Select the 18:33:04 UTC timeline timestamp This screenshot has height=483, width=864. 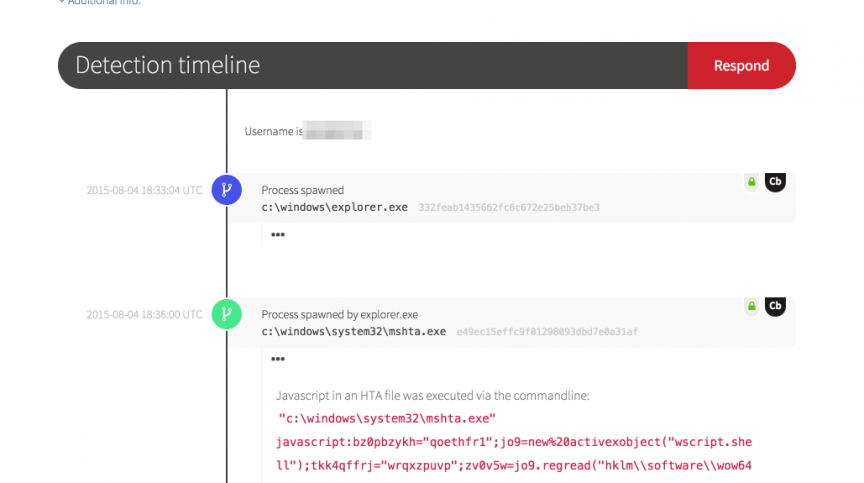[144, 190]
